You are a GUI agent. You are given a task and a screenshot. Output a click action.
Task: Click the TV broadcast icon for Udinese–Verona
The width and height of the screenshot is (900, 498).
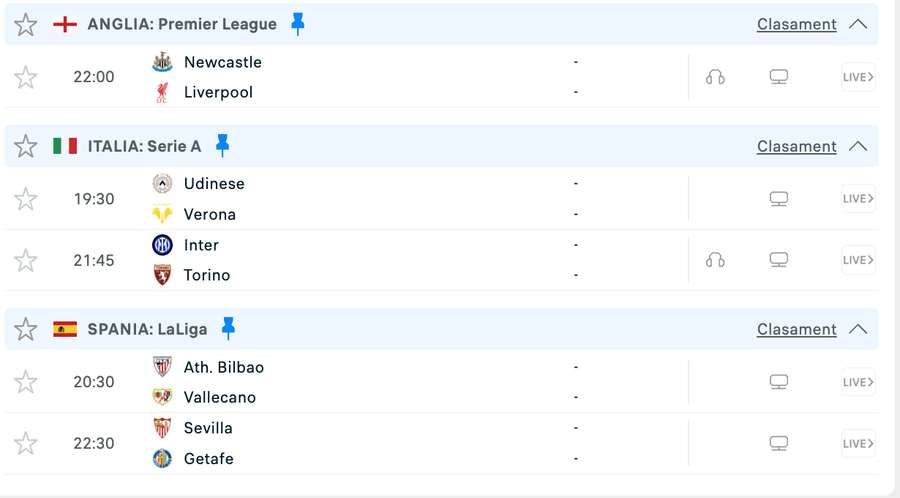(x=779, y=199)
